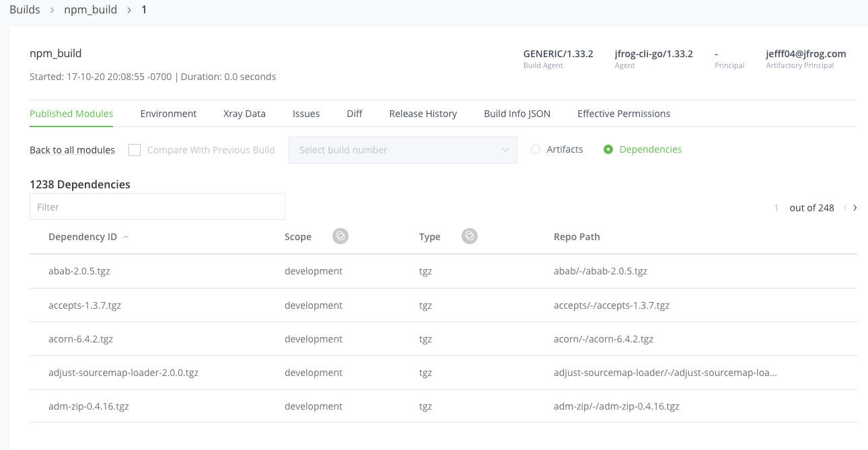Go to previous page of dependencies
Viewport: 868px width, 450px height.
point(844,208)
